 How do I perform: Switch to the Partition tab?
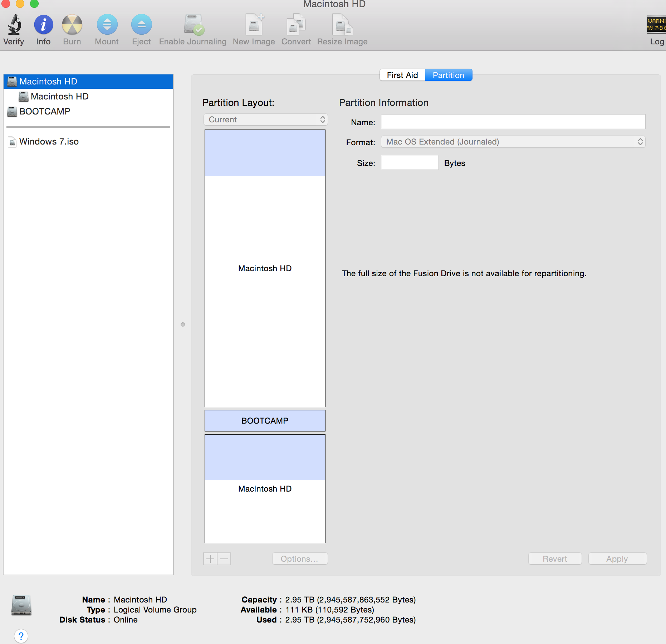pos(449,75)
